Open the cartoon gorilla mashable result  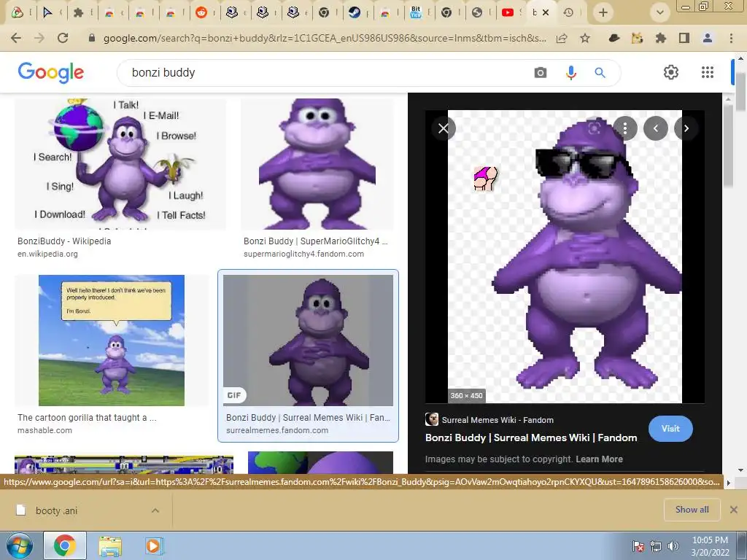(x=87, y=418)
